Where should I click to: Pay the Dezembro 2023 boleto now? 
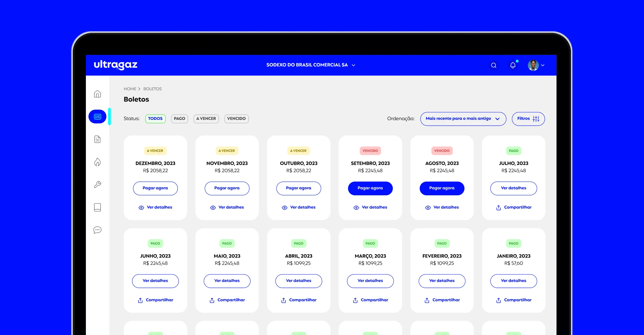tap(155, 188)
